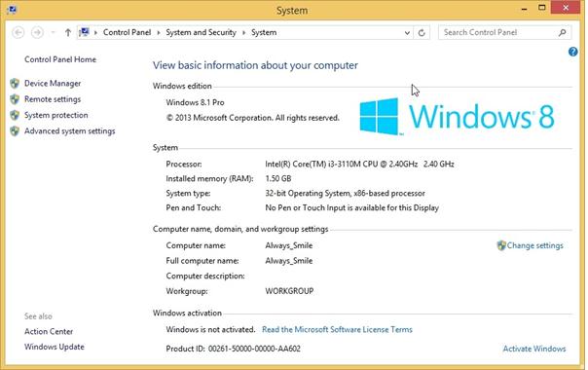
Task: Click the System window icon in title bar
Action: tap(12, 10)
